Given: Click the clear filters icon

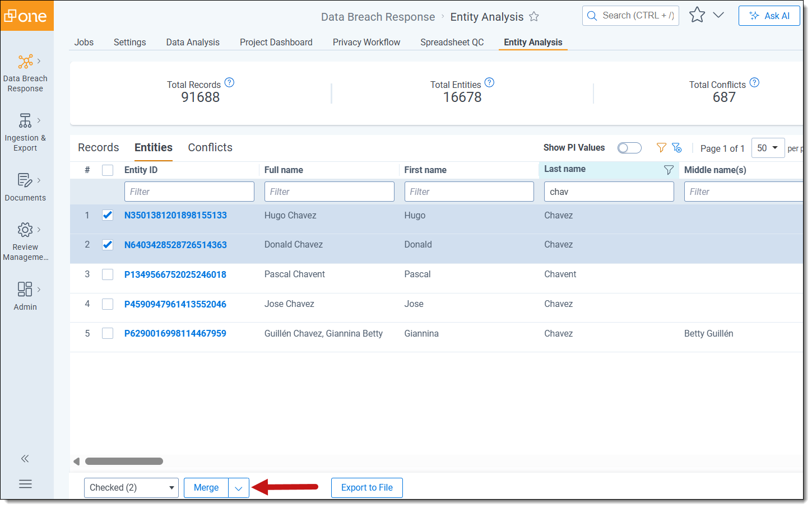Looking at the screenshot, I should pos(677,148).
